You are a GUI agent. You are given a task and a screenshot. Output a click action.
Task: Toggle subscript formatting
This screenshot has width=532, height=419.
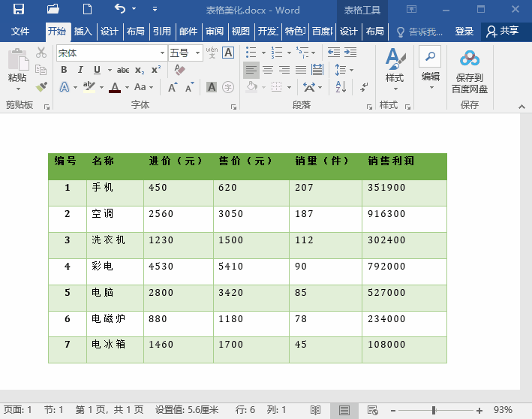(140, 70)
